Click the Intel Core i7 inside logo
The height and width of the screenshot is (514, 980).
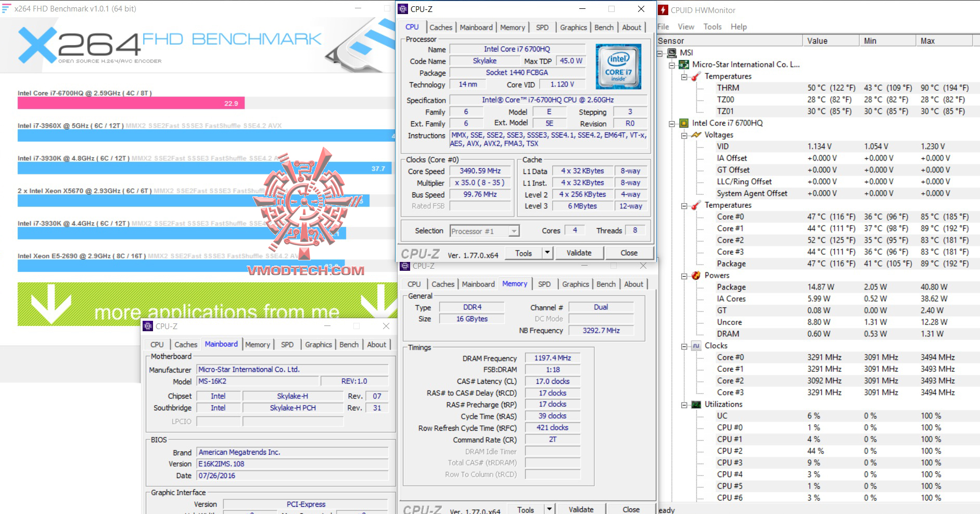[x=618, y=67]
